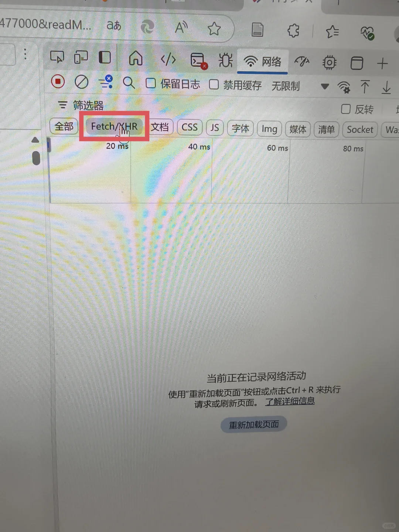The width and height of the screenshot is (399, 532).
Task: Select the 清单 filter
Action: pyautogui.click(x=326, y=130)
